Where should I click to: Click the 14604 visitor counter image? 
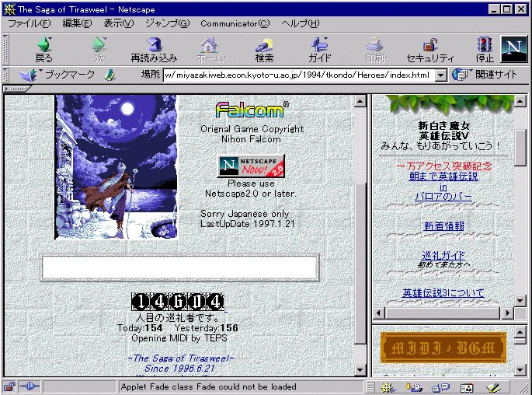tap(177, 302)
